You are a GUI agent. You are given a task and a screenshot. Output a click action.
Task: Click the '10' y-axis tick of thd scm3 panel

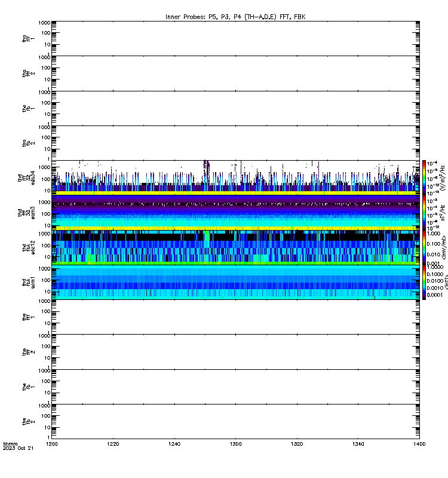pyautogui.click(x=47, y=226)
